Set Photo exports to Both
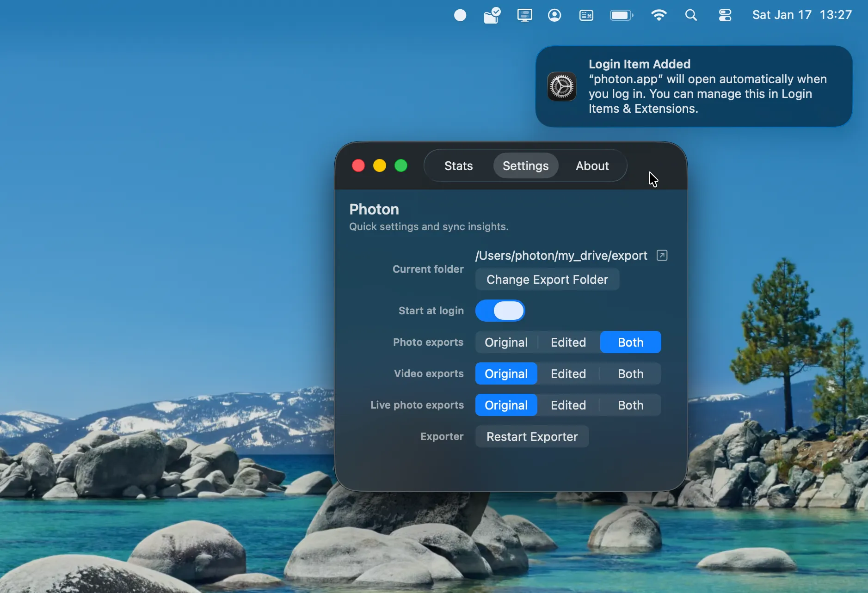Image resolution: width=868 pixels, height=593 pixels. point(630,342)
